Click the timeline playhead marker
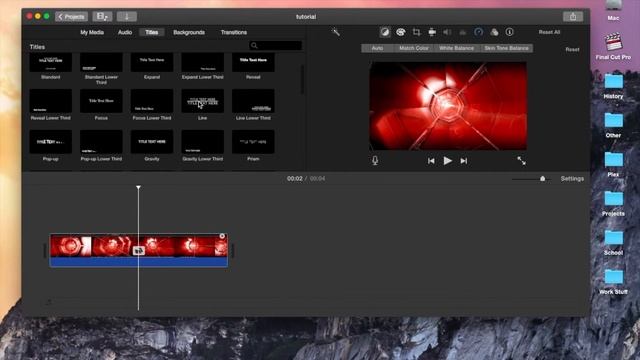 coord(138,187)
